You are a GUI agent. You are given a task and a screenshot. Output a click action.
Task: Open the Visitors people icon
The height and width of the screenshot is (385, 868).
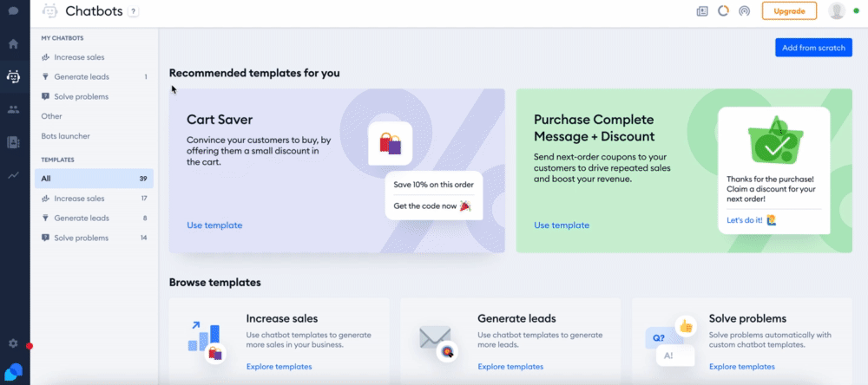tap(13, 109)
